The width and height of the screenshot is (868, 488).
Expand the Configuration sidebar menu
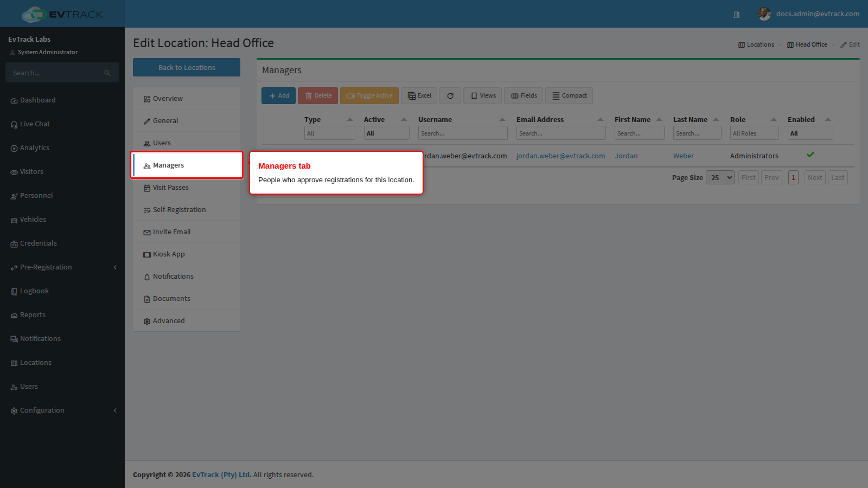tap(62, 410)
